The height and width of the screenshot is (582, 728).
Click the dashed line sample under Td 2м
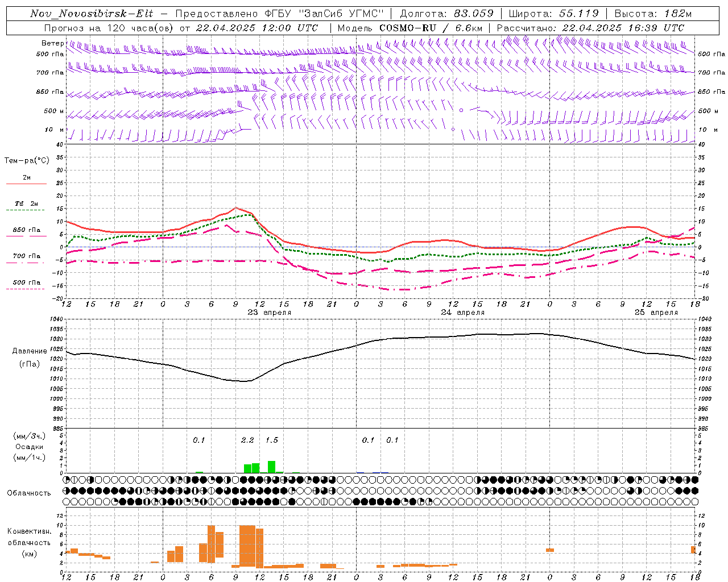[x=25, y=210]
